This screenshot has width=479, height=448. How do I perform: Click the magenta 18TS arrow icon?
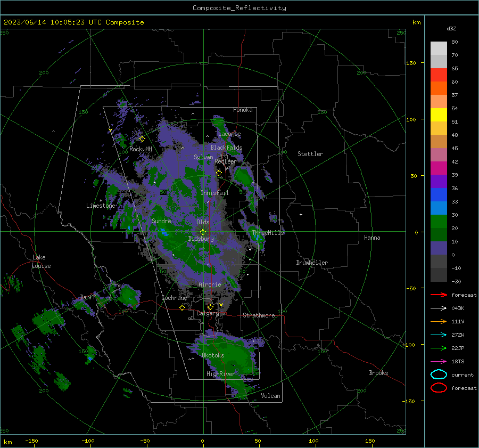439,362
